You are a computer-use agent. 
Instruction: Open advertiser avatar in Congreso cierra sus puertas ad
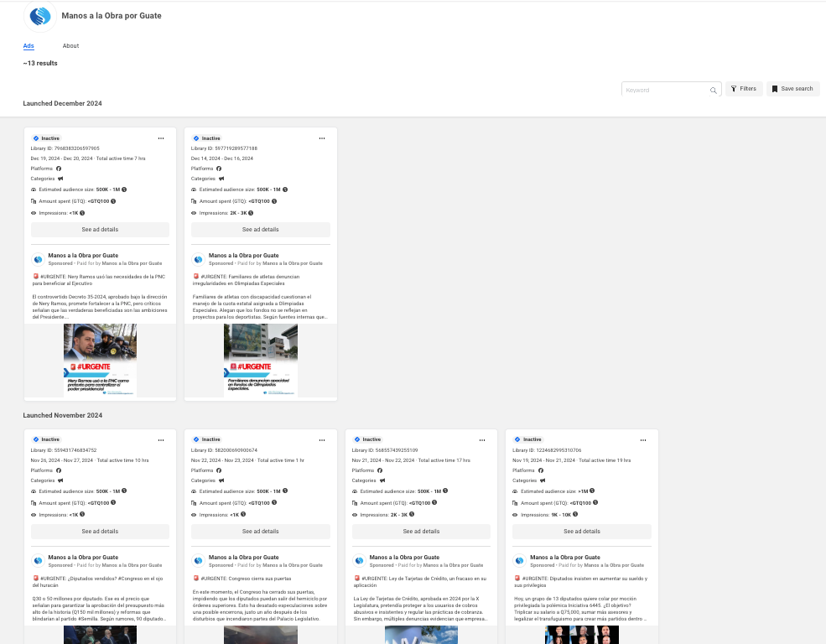tap(198, 561)
